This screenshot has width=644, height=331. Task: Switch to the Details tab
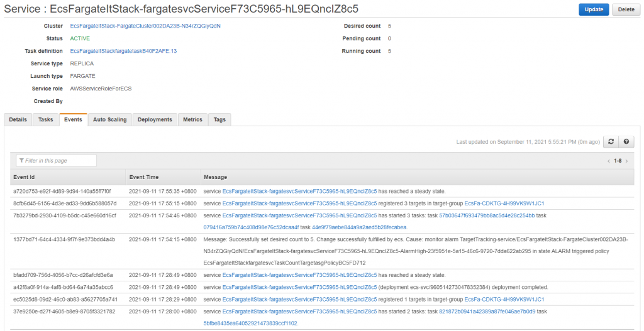click(18, 120)
